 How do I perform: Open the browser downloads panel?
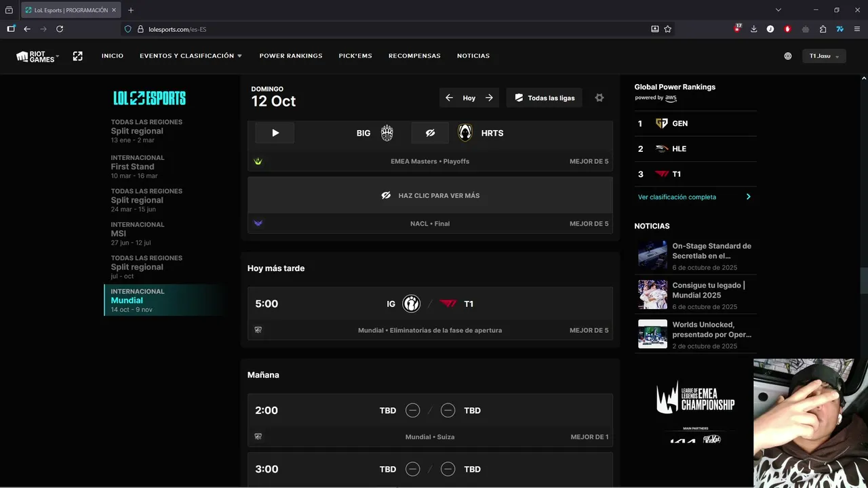pyautogui.click(x=753, y=29)
